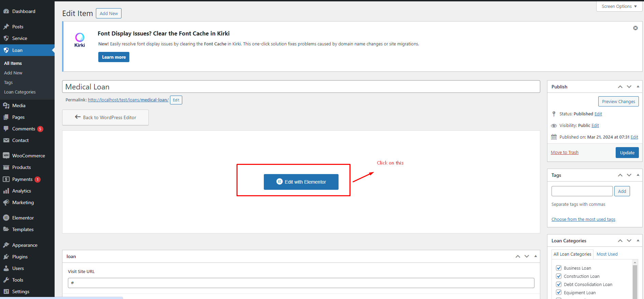Collapse the Publish panel toggle

(x=638, y=87)
